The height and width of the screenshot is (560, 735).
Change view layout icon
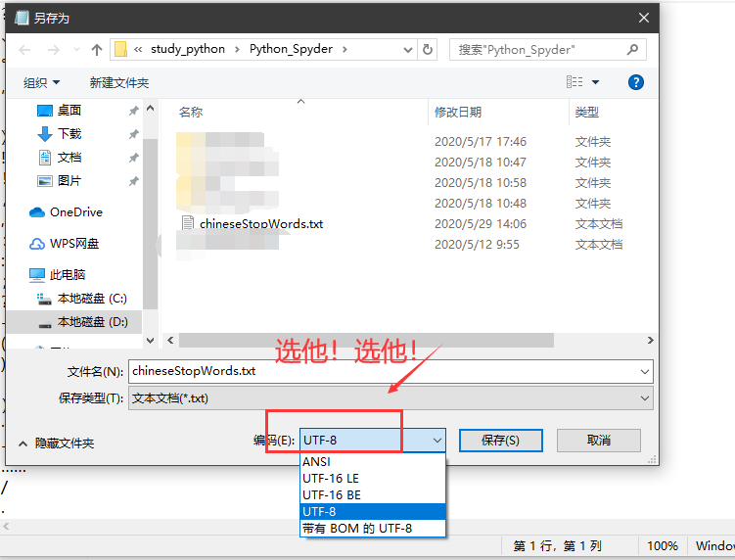(574, 82)
